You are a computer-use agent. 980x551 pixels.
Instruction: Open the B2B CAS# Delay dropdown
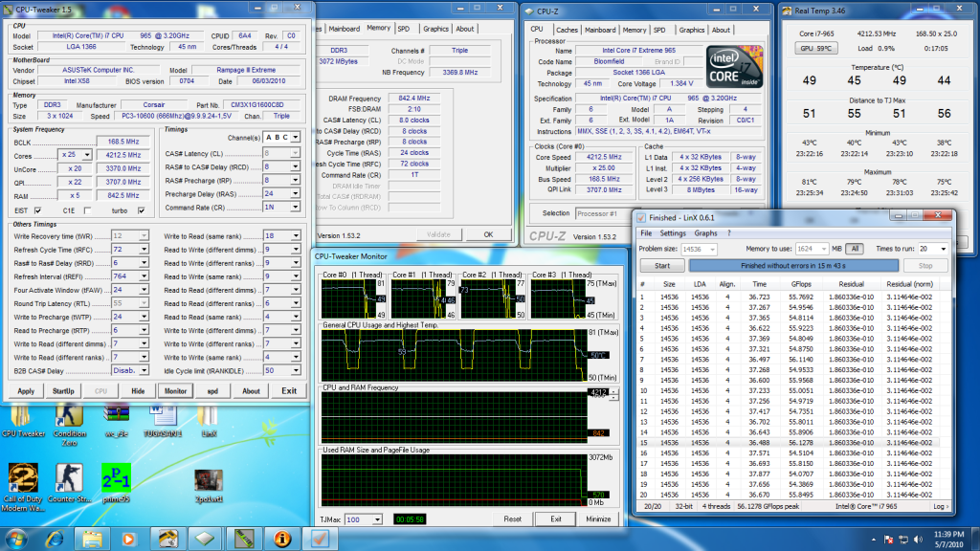(144, 370)
